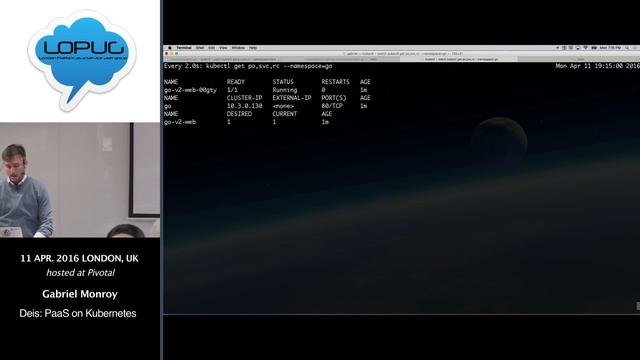This screenshot has width=640, height=360.
Task: Click the cluster IP '10.3.0.130'
Action: tap(244, 106)
